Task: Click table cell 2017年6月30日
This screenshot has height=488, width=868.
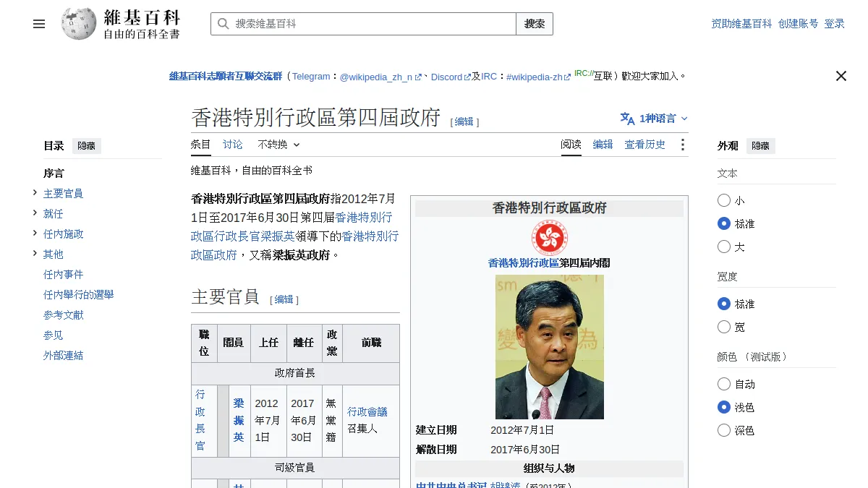Action: point(304,421)
